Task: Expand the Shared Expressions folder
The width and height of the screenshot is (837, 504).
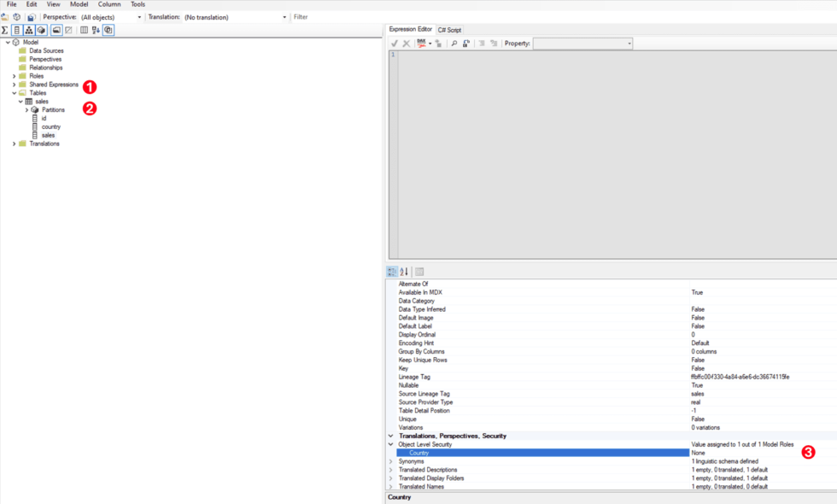Action: [x=14, y=85]
